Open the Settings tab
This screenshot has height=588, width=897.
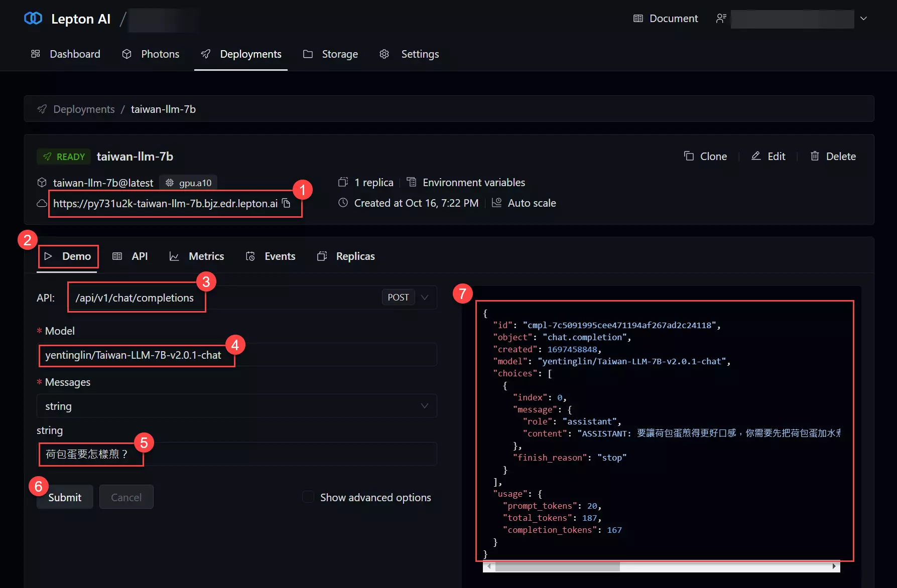(409, 54)
